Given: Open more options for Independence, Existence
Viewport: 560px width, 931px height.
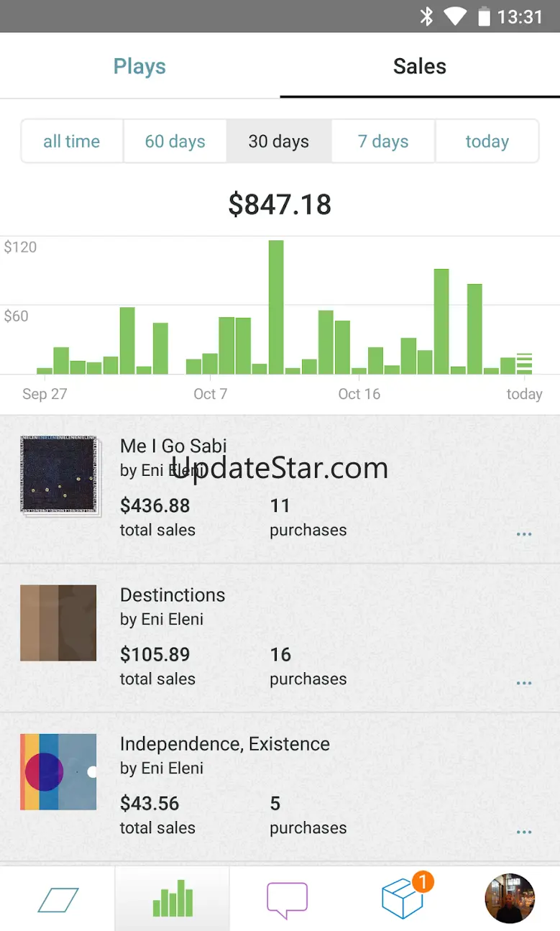Looking at the screenshot, I should pos(524,832).
